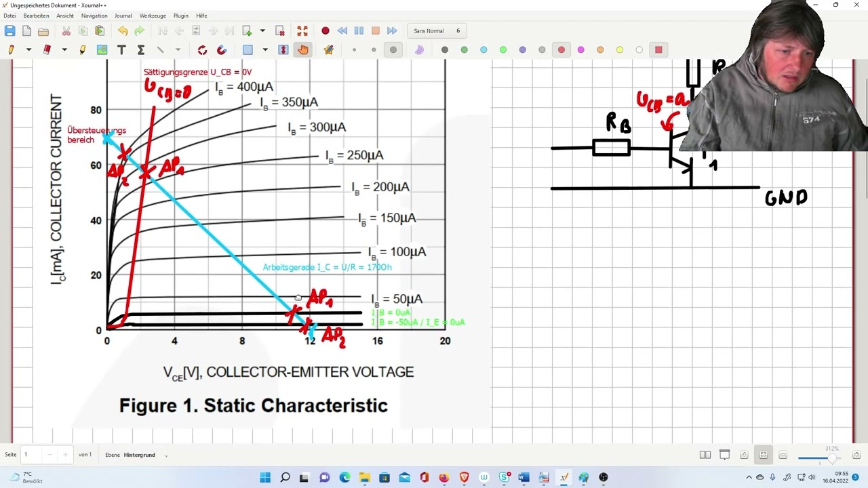This screenshot has width=868, height=488.
Task: Toggle fullscreen mode
Action: tap(302, 30)
